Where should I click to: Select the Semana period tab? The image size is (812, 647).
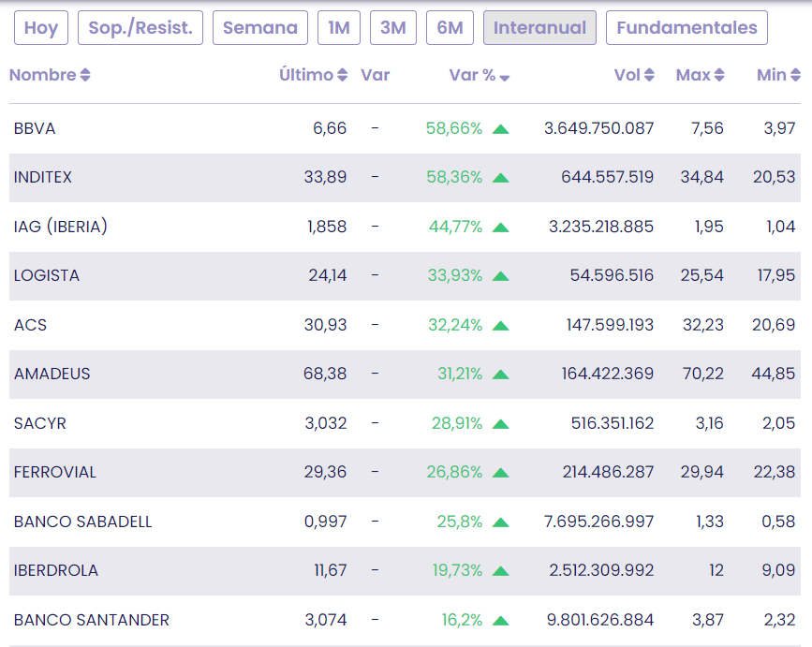pos(260,28)
